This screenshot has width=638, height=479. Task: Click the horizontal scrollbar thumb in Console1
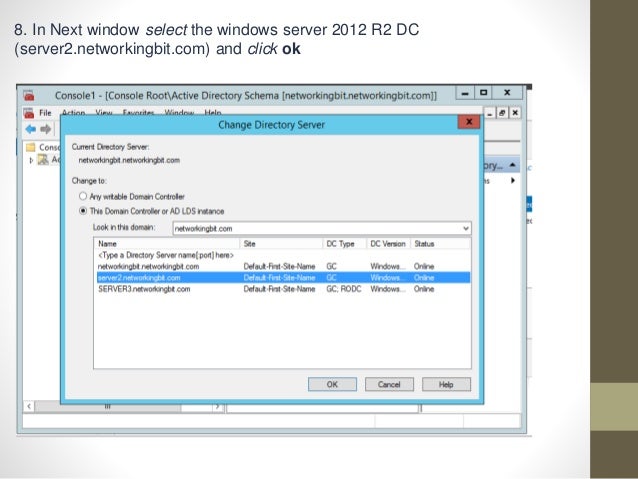[x=108, y=406]
